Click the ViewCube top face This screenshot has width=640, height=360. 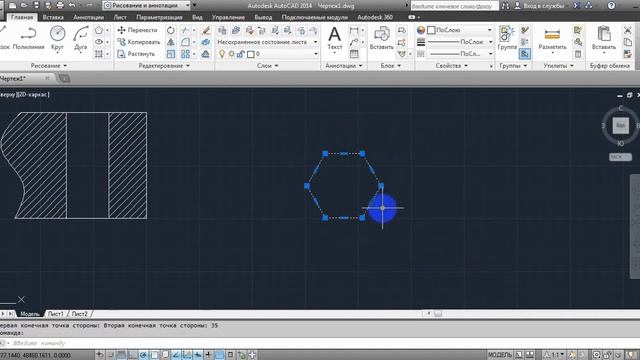pos(620,125)
